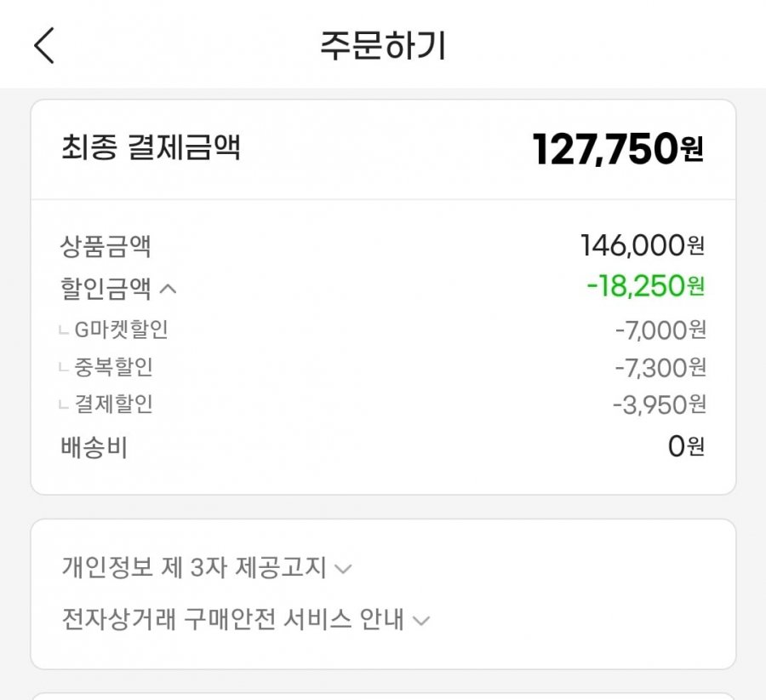
Task: Select the green -18,250원 discount total
Action: pyautogui.click(x=645, y=286)
